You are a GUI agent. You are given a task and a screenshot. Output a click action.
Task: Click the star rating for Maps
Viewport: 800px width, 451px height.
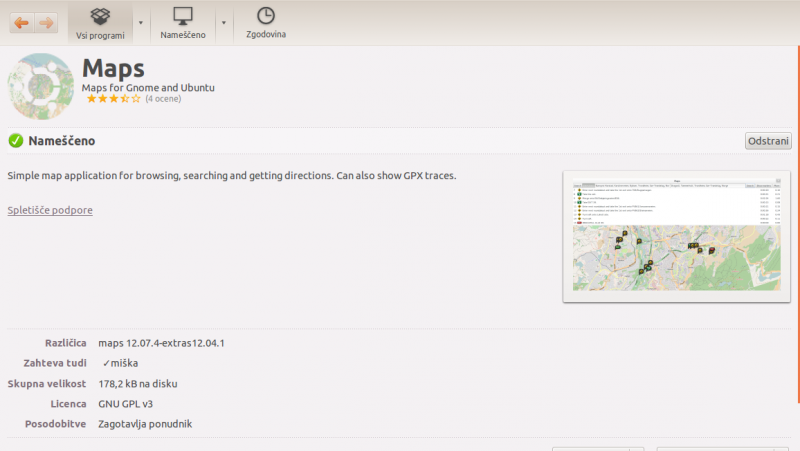pos(113,99)
